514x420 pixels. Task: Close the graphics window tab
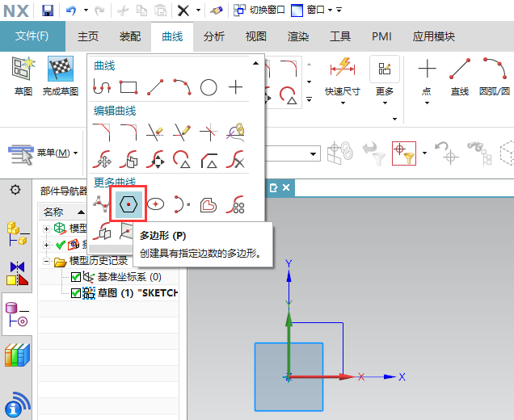point(286,187)
